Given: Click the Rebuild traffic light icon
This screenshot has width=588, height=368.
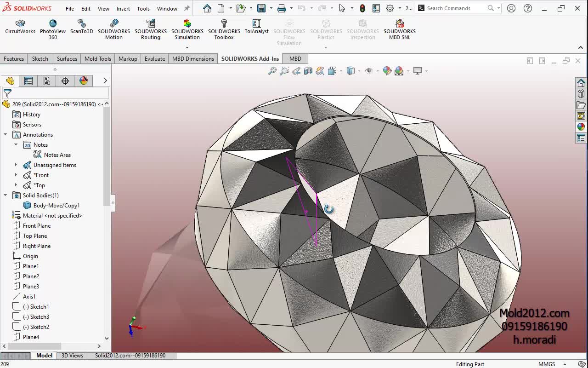Looking at the screenshot, I should (x=362, y=8).
